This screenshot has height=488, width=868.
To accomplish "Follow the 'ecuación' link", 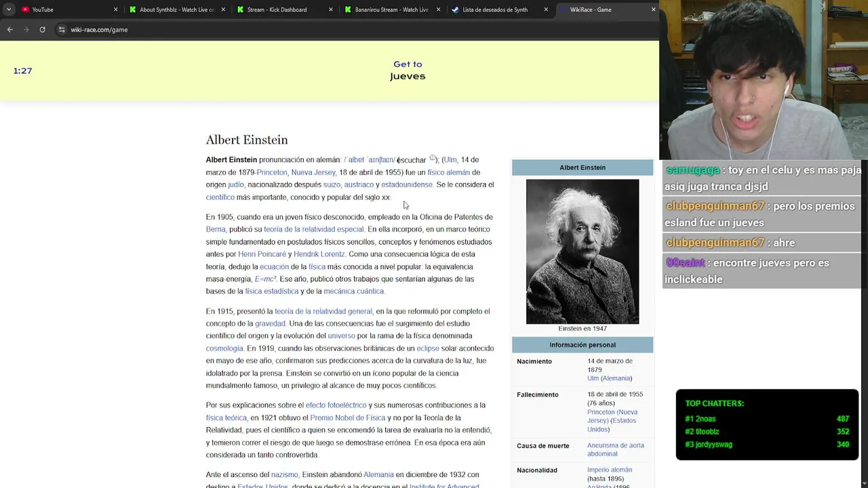I will (x=274, y=267).
